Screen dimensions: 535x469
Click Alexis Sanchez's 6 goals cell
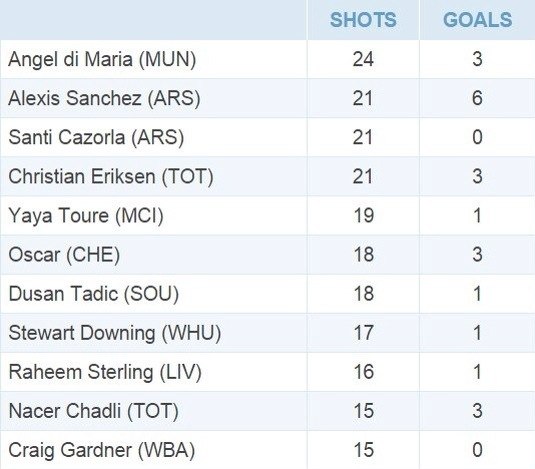(477, 98)
